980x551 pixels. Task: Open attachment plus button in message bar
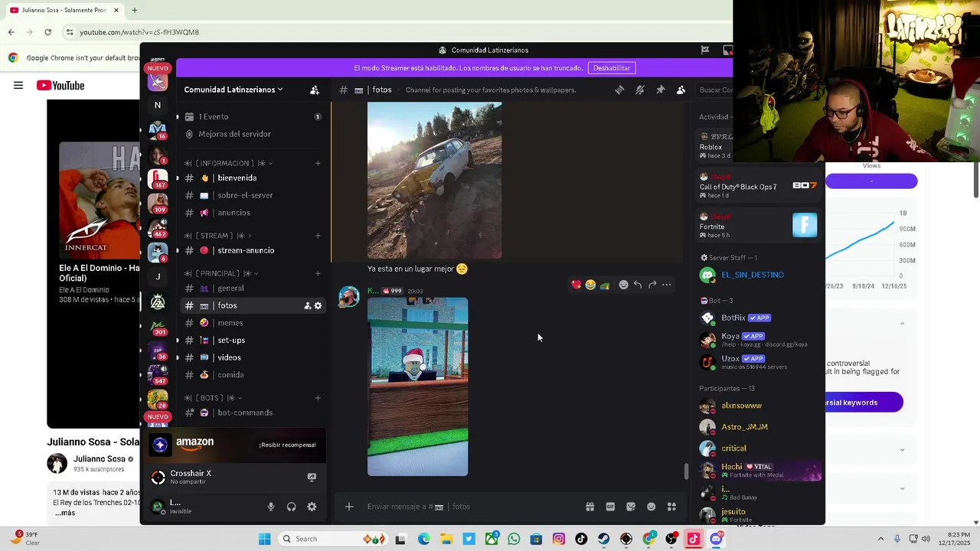pyautogui.click(x=349, y=507)
